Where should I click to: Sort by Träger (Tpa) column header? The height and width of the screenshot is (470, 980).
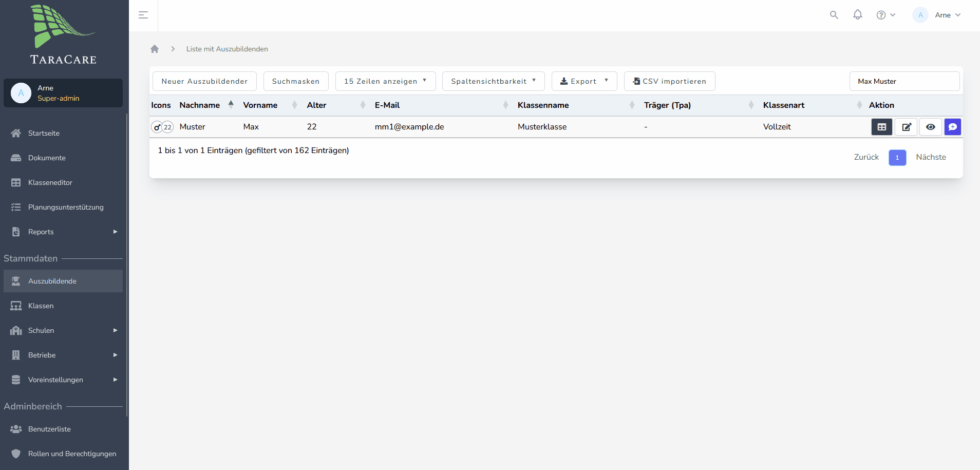699,105
